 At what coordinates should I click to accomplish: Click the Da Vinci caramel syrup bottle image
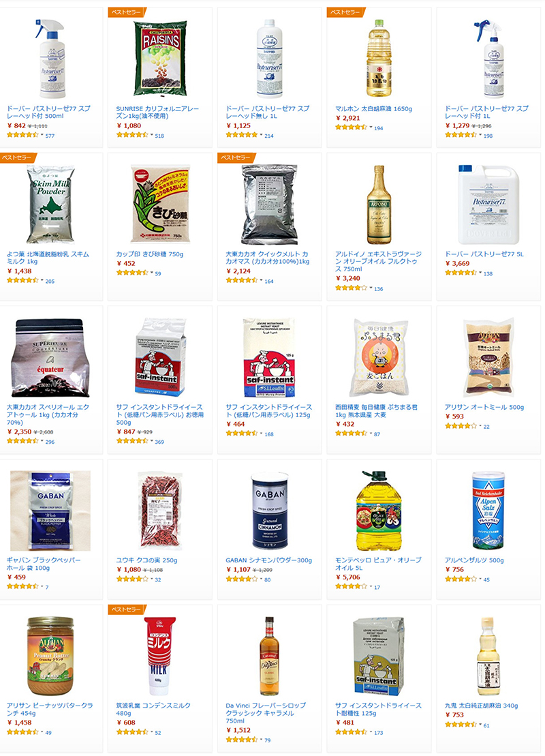pyautogui.click(x=269, y=656)
